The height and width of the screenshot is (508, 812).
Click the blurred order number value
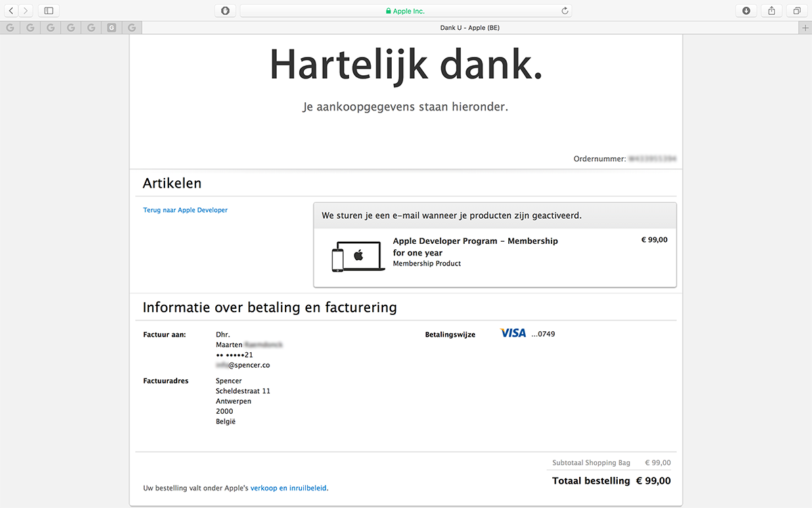click(652, 159)
